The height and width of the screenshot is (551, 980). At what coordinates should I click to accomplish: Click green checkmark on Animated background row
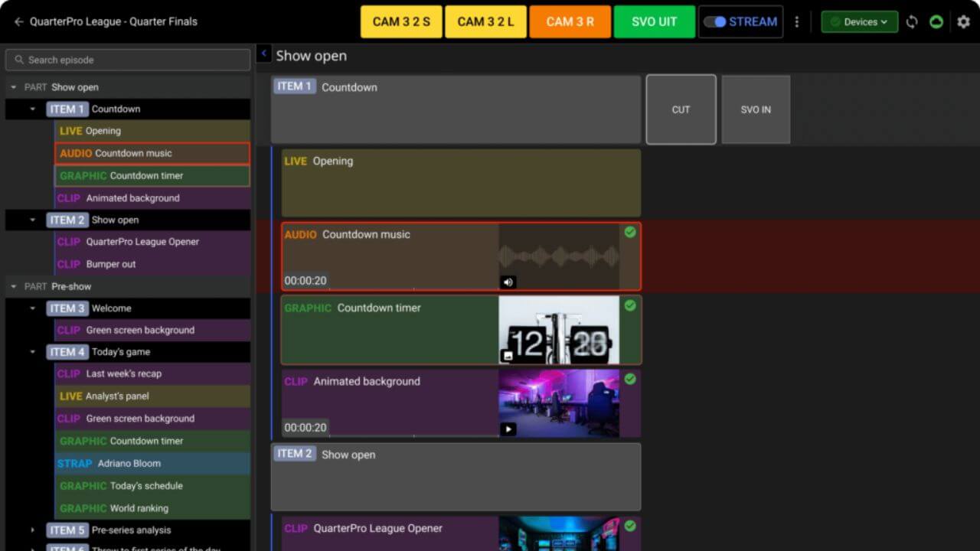click(x=630, y=379)
